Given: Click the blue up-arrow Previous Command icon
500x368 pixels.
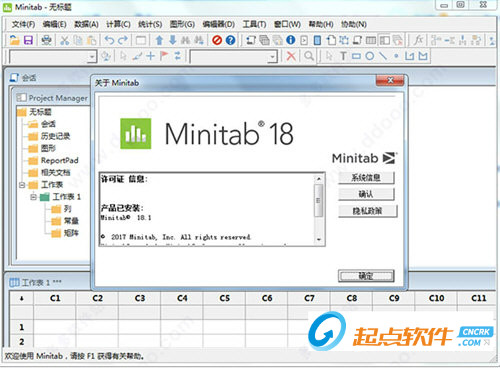Looking at the screenshot, I should click(159, 40).
